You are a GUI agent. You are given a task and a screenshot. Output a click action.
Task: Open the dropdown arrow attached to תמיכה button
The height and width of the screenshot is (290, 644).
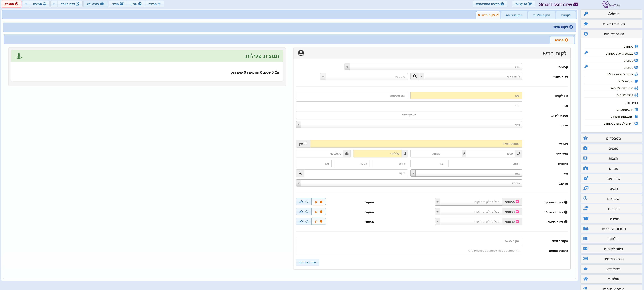26,4
